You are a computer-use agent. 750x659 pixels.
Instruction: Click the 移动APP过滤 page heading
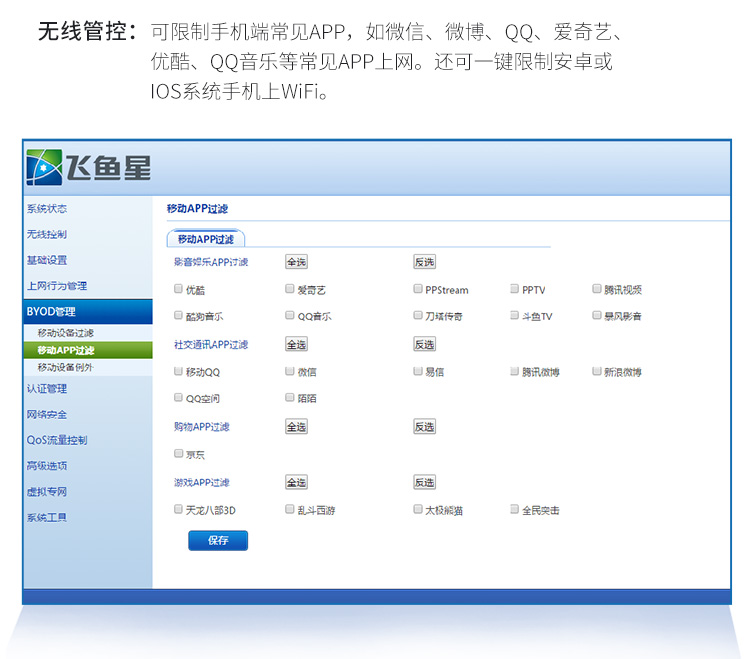coord(198,209)
